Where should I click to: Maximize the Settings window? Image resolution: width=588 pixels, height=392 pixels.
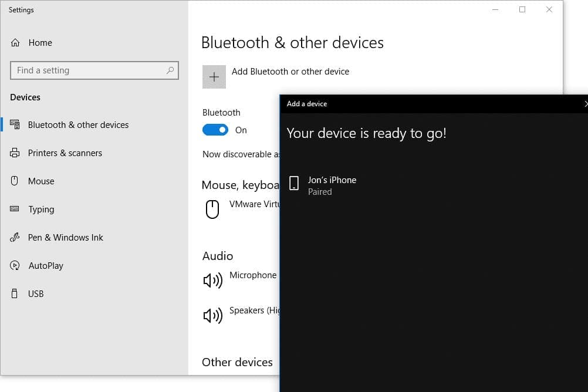pyautogui.click(x=522, y=10)
